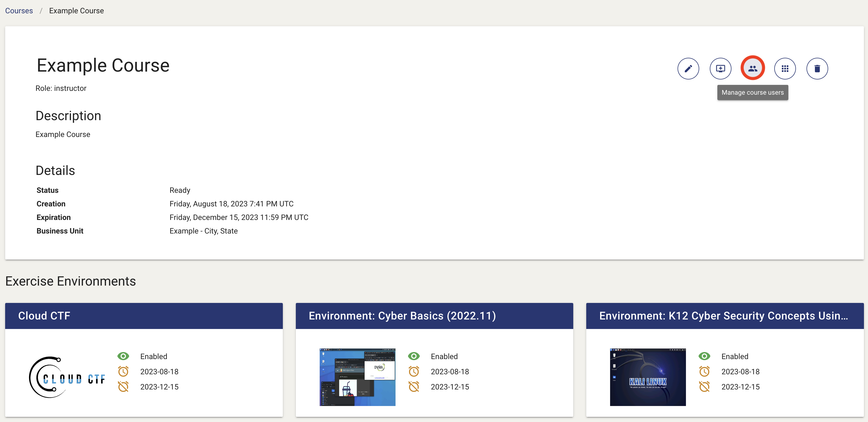Click the apps grid icon
This screenshot has width=868, height=422.
(x=785, y=68)
